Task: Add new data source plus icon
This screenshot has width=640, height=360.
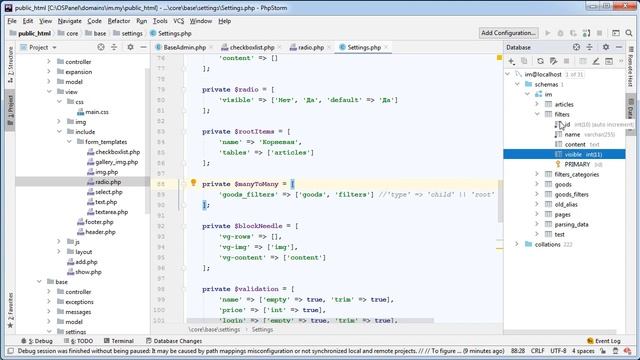Action: [x=511, y=61]
